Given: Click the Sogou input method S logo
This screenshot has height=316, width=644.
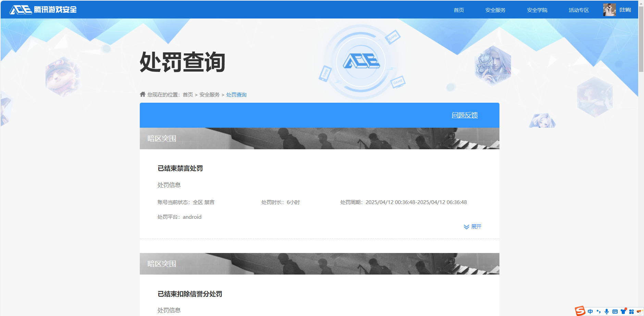Looking at the screenshot, I should point(580,311).
